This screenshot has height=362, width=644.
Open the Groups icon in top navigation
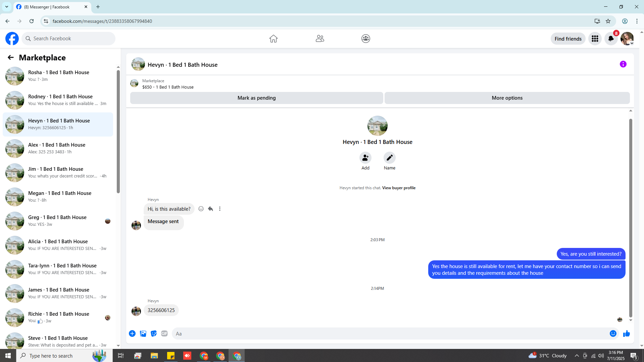point(366,39)
